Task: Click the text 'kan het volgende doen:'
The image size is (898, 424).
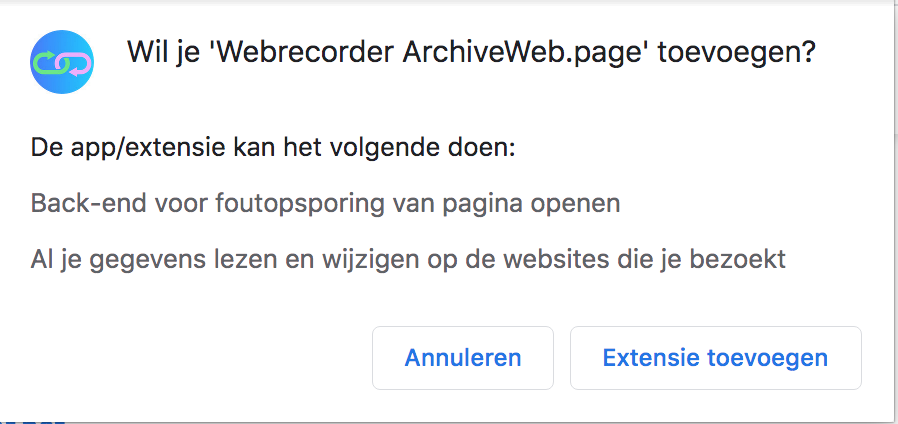Action: pos(400,150)
